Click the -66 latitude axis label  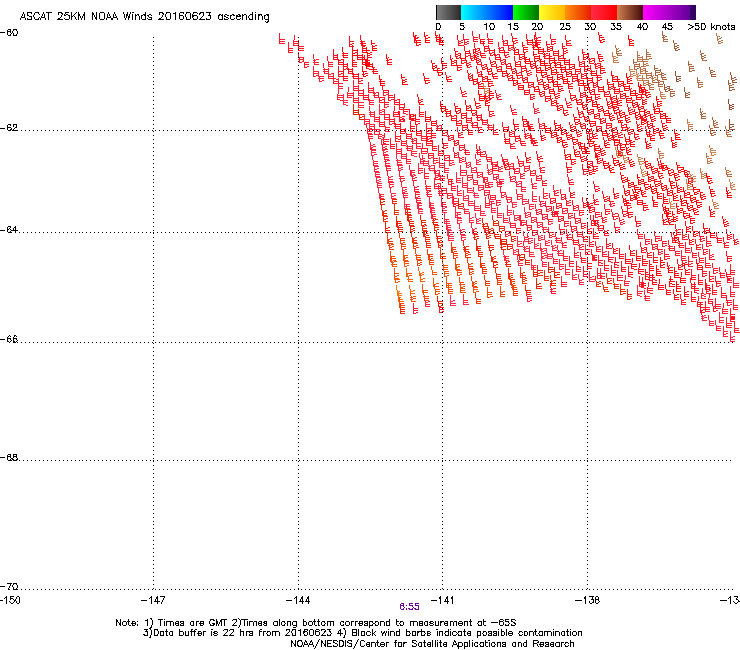tap(9, 339)
